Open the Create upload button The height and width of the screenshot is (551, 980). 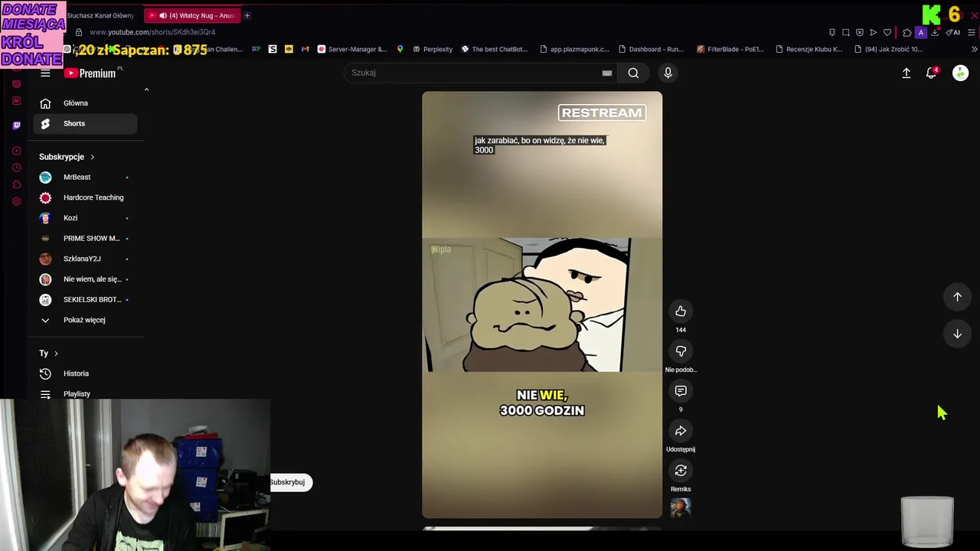(x=906, y=73)
